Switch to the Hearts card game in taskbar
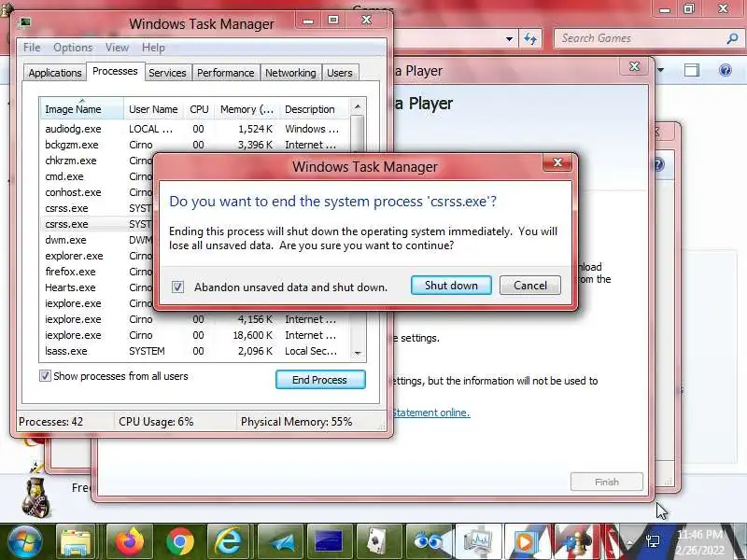 379,542
